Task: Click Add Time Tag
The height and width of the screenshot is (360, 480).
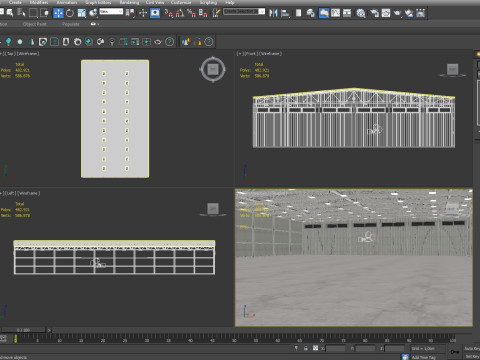Action: pos(423,357)
